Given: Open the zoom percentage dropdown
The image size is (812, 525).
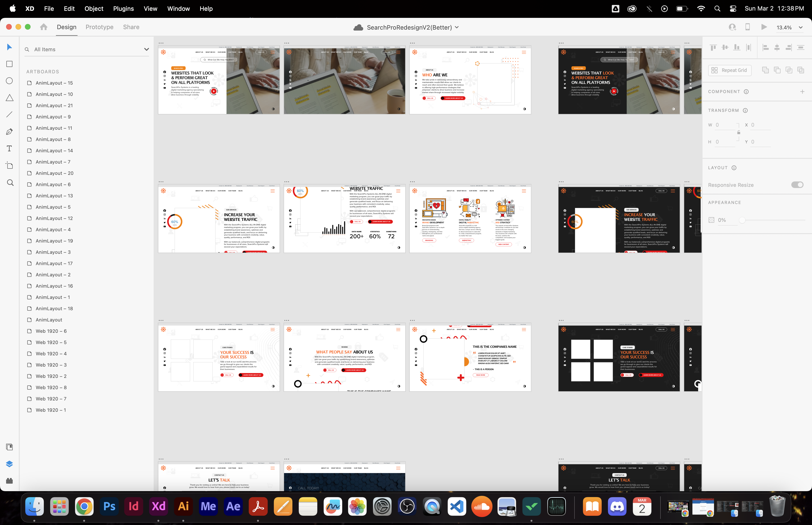Looking at the screenshot, I should [800, 28].
